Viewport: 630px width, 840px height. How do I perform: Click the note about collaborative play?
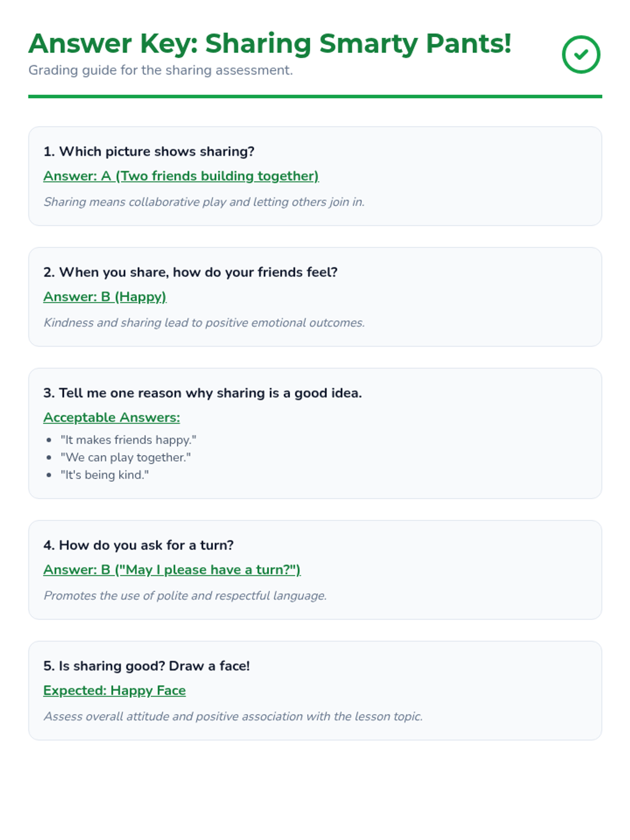point(204,202)
